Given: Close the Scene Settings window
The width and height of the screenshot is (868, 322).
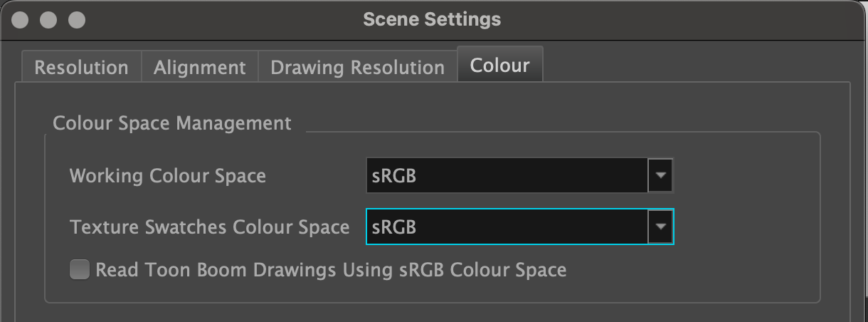Looking at the screenshot, I should pos(21,20).
